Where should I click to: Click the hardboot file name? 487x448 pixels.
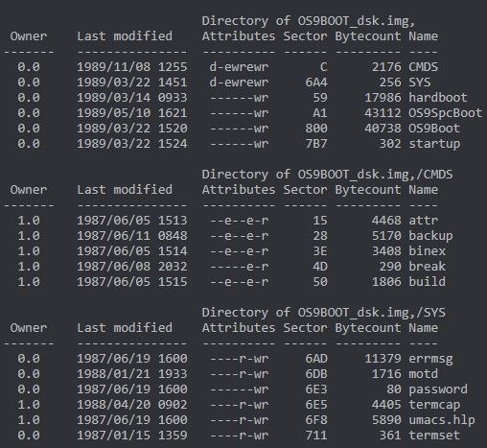[438, 98]
